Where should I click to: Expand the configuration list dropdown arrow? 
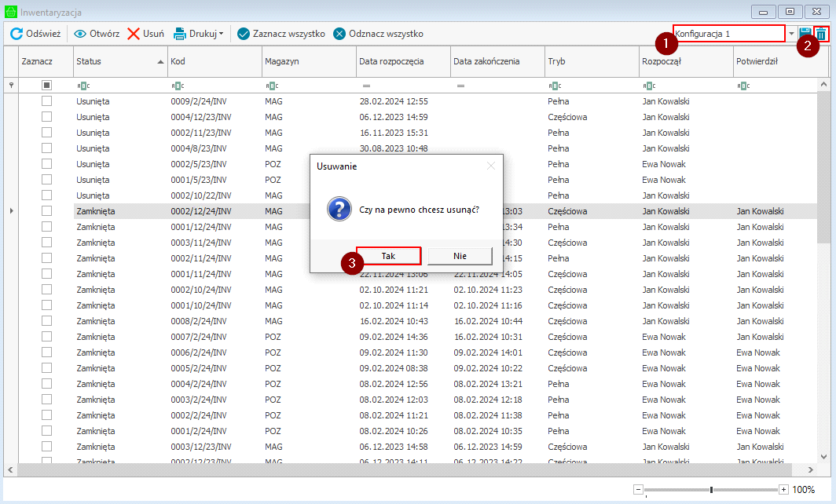pos(792,34)
